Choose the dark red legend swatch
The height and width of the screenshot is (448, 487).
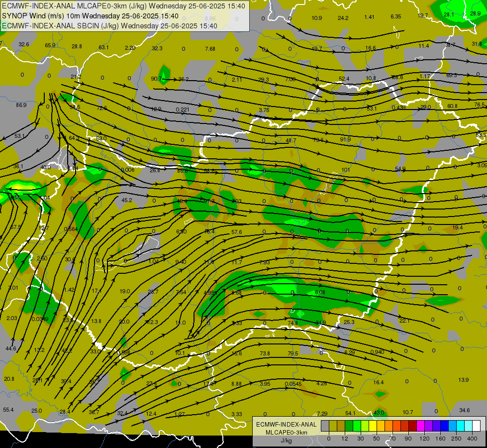(412, 426)
